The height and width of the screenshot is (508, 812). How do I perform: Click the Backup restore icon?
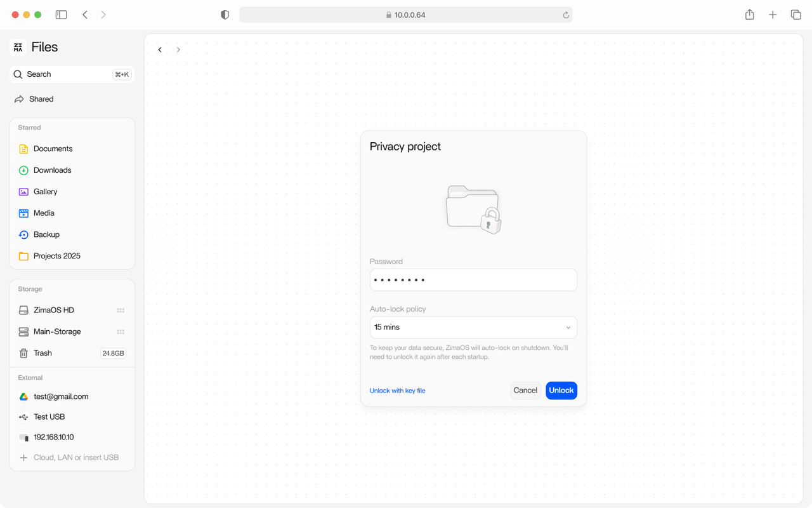click(x=23, y=235)
